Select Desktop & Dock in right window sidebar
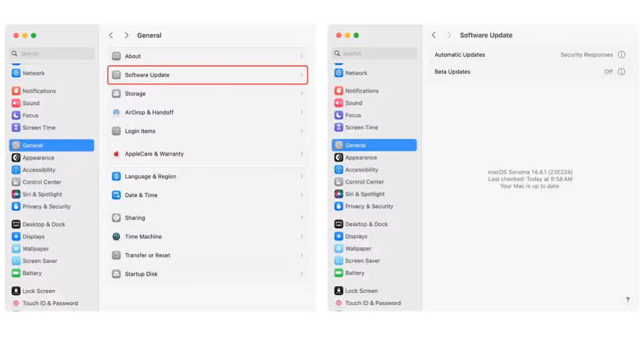This screenshot has height=338, width=644. [374, 224]
